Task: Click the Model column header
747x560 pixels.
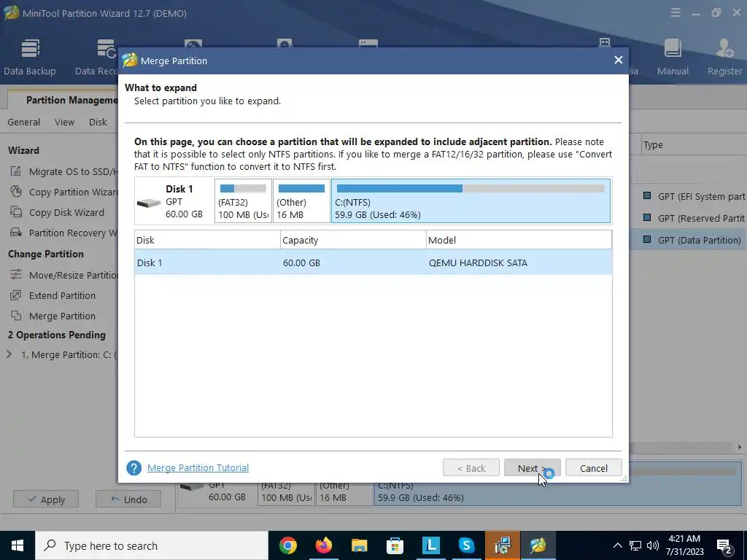Action: [519, 240]
